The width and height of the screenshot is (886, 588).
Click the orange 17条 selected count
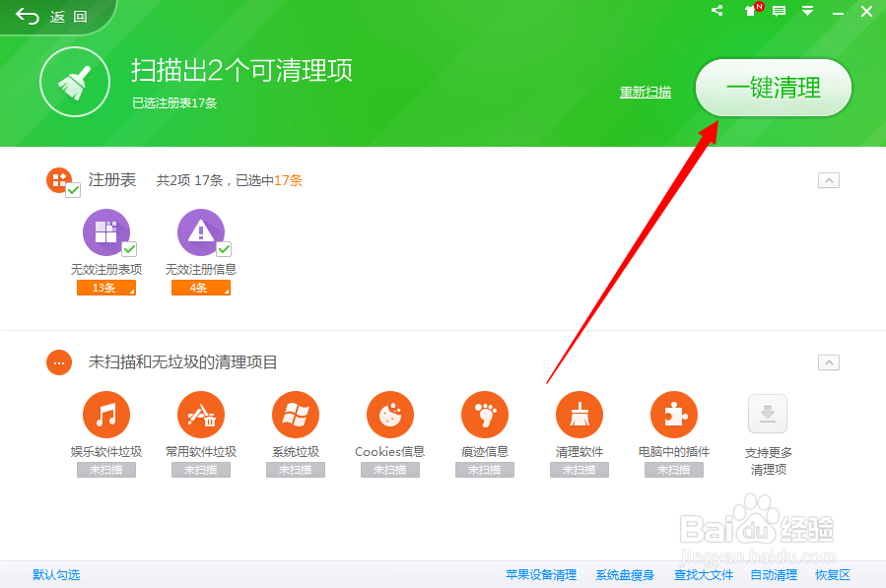pyautogui.click(x=288, y=180)
